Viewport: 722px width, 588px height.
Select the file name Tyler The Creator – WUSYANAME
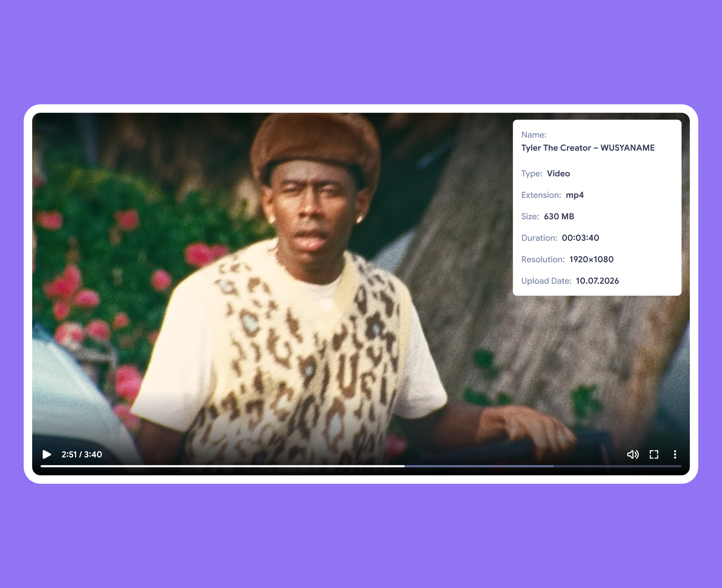(587, 148)
